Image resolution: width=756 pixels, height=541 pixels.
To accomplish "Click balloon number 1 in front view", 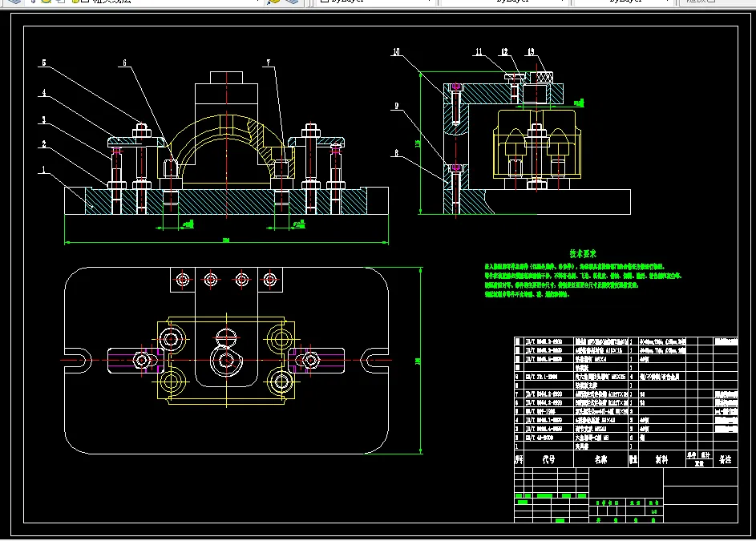I will 46,171.
